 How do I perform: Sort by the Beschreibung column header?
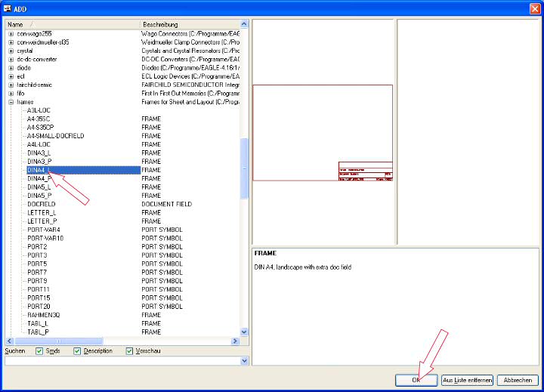coord(189,24)
